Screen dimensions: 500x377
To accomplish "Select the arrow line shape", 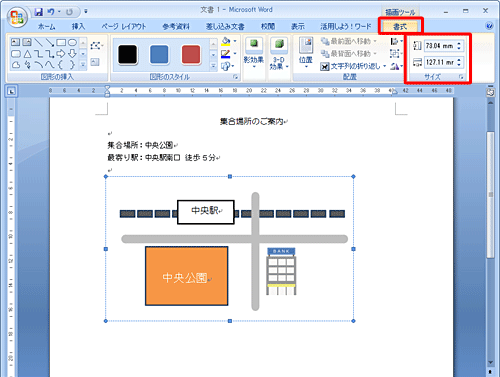I will click(x=50, y=42).
